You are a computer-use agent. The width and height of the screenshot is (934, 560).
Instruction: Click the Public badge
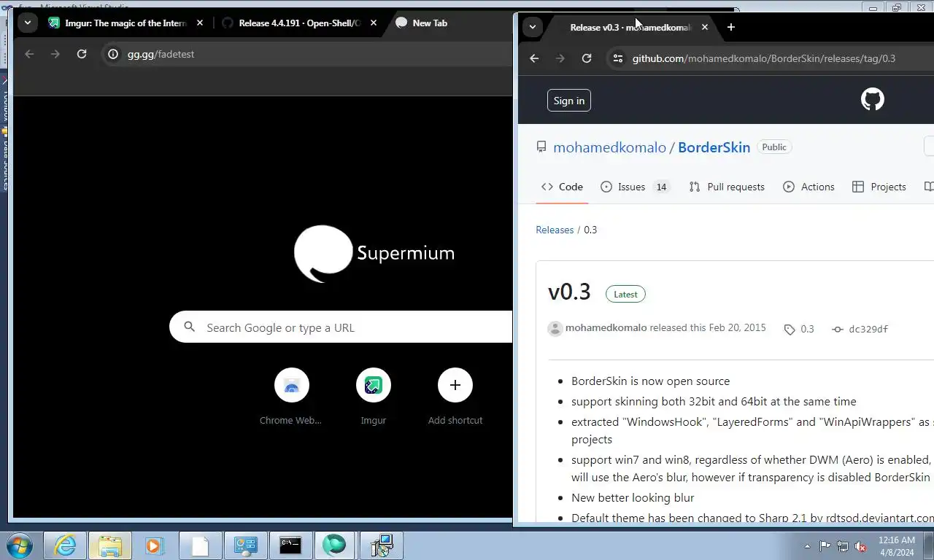pyautogui.click(x=774, y=147)
